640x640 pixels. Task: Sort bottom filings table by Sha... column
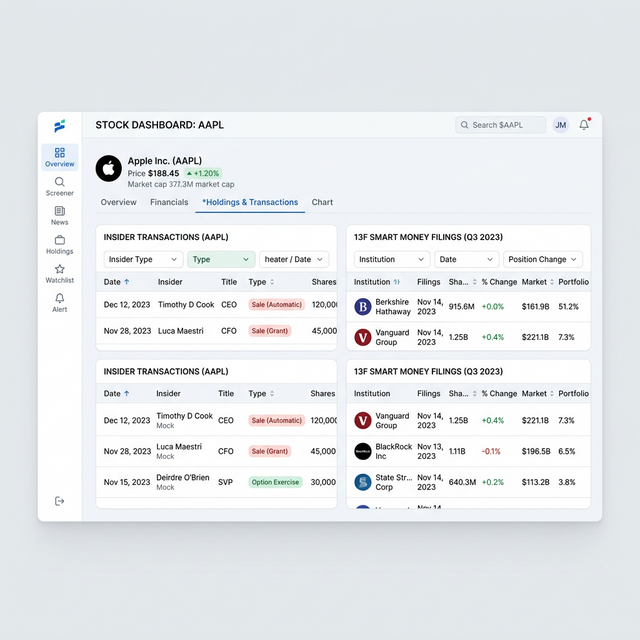(474, 393)
